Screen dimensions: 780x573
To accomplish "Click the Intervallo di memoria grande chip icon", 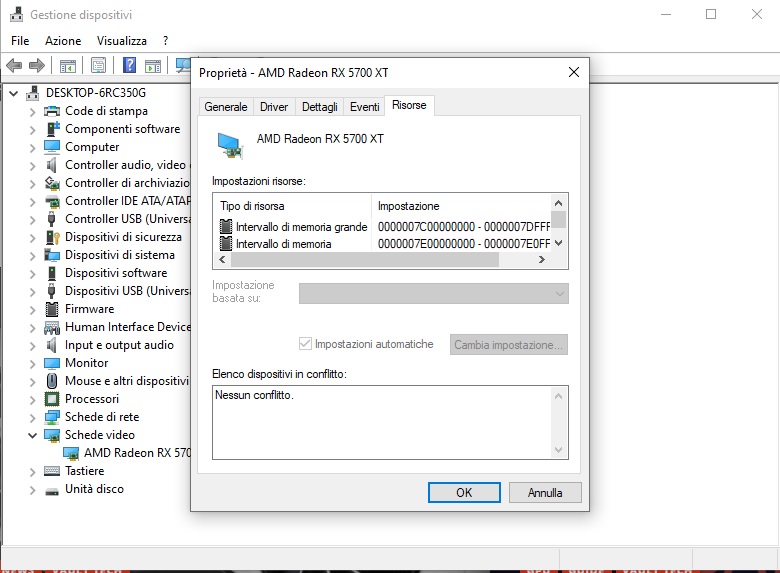I will click(226, 227).
